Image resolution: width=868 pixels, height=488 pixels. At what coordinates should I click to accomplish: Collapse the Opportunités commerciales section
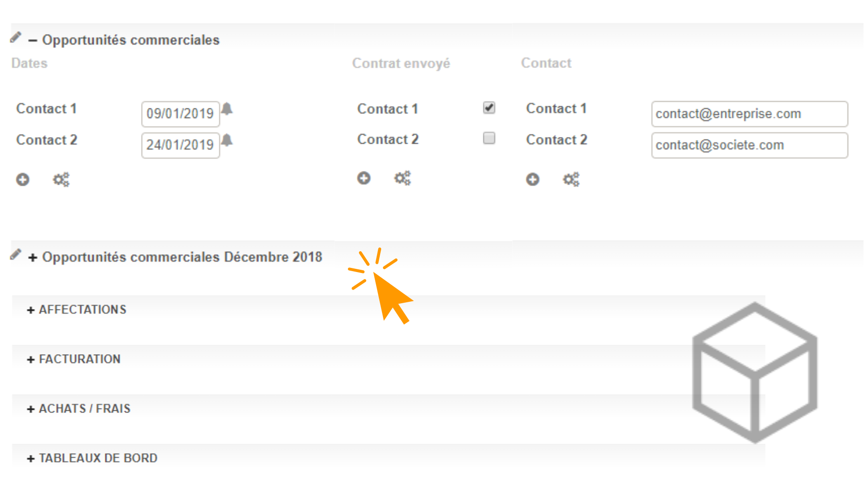[33, 40]
